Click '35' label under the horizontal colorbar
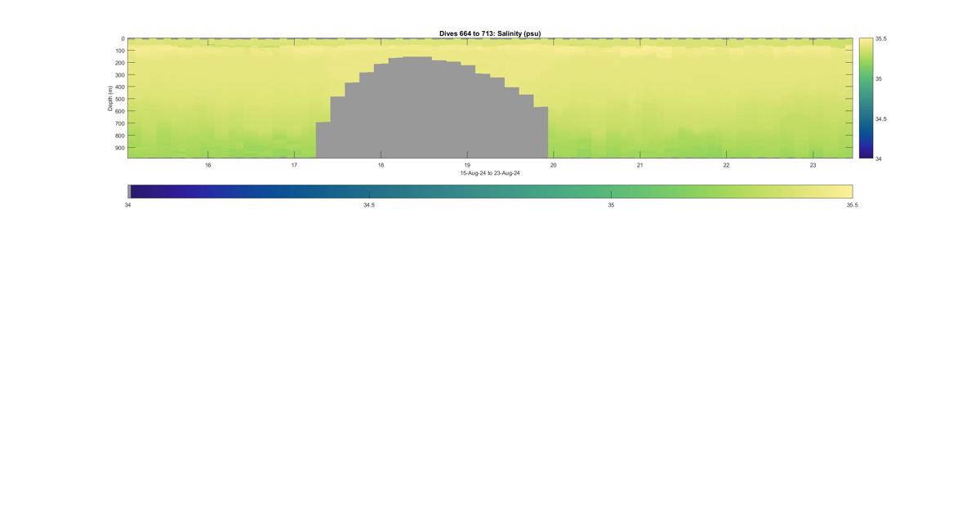Screen dimensions: 980x508 click(x=611, y=205)
